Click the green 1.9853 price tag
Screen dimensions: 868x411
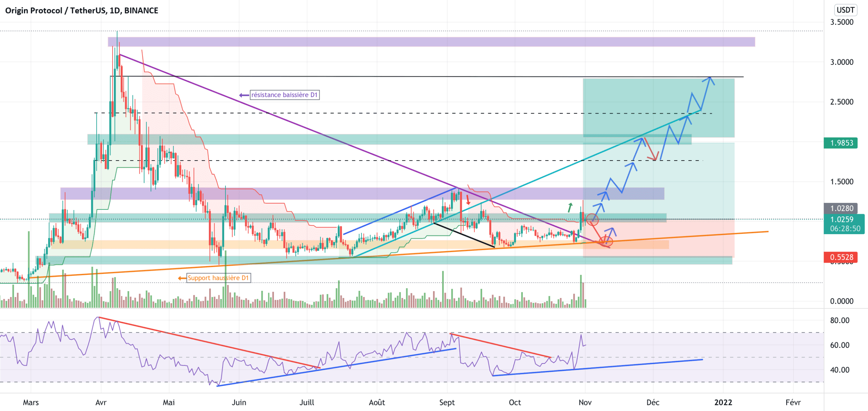[x=841, y=143]
